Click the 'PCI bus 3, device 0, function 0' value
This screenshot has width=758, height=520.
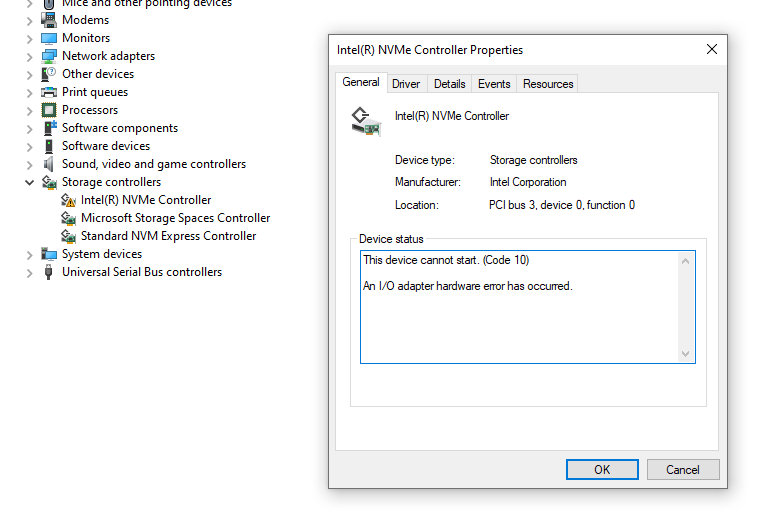(562, 205)
